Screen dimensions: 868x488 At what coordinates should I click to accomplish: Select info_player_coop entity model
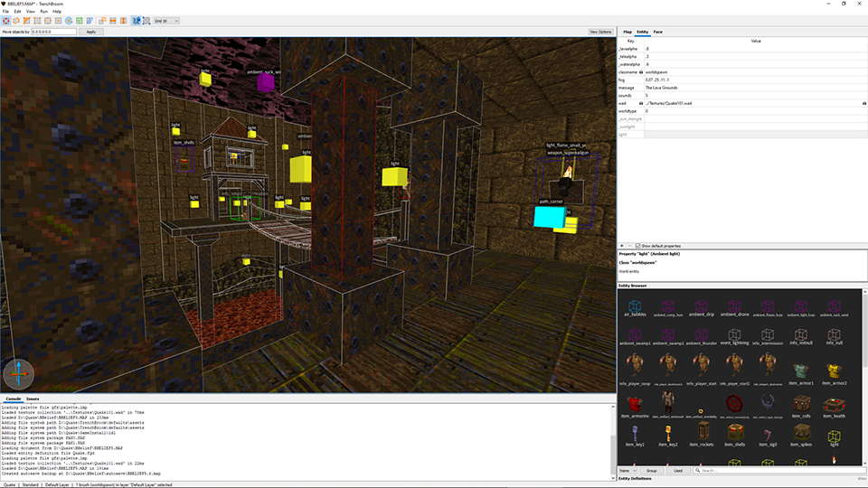635,369
